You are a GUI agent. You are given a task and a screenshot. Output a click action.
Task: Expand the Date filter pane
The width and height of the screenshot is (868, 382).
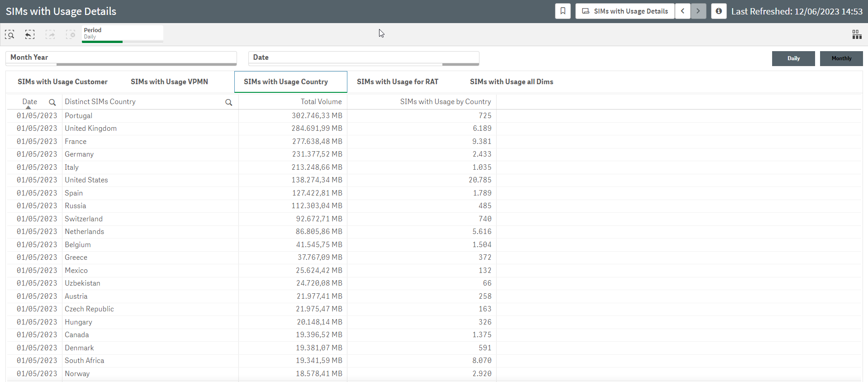363,57
